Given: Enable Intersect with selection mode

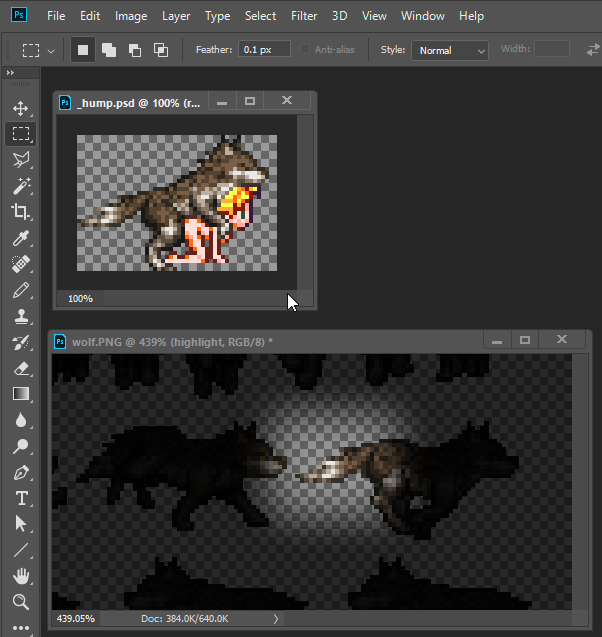Looking at the screenshot, I should coord(161,50).
